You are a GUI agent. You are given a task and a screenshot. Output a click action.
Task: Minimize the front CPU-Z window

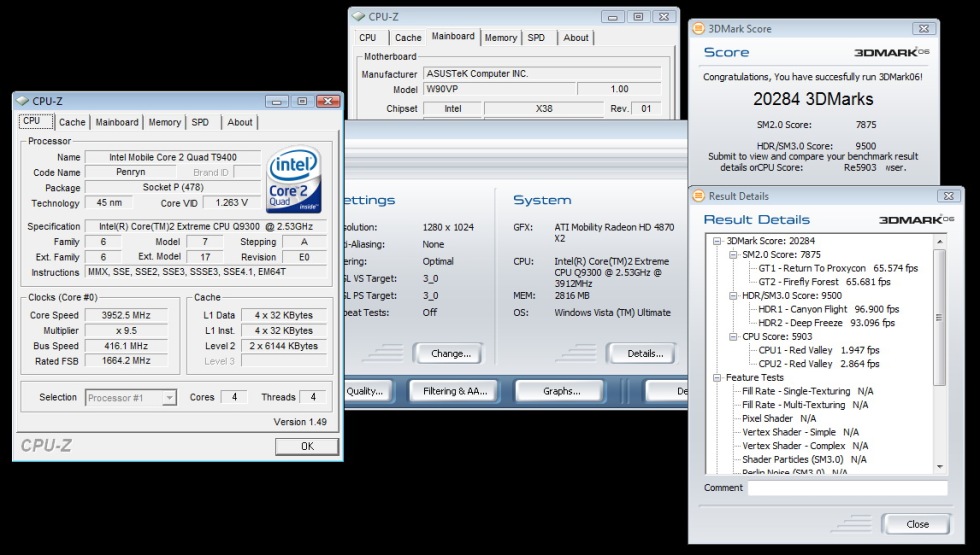click(276, 101)
